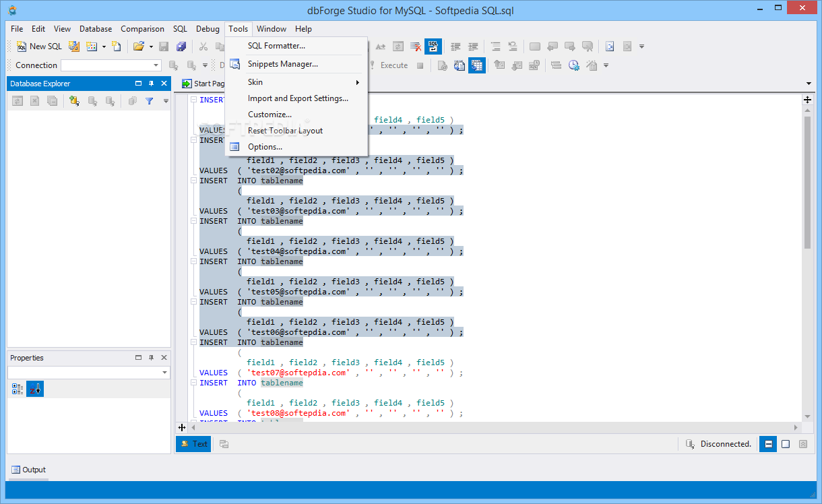Click the New Connection icon in Database Explorer
Screen dimensions: 822x504
tap(75, 101)
